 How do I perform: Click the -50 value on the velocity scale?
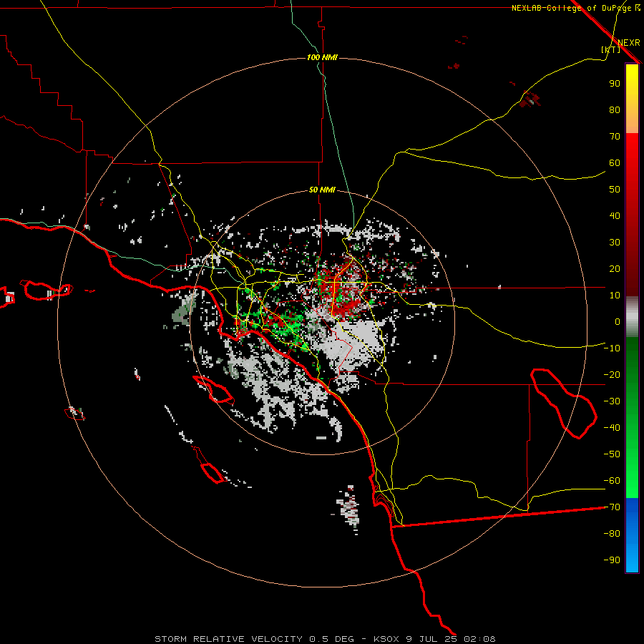pos(612,454)
